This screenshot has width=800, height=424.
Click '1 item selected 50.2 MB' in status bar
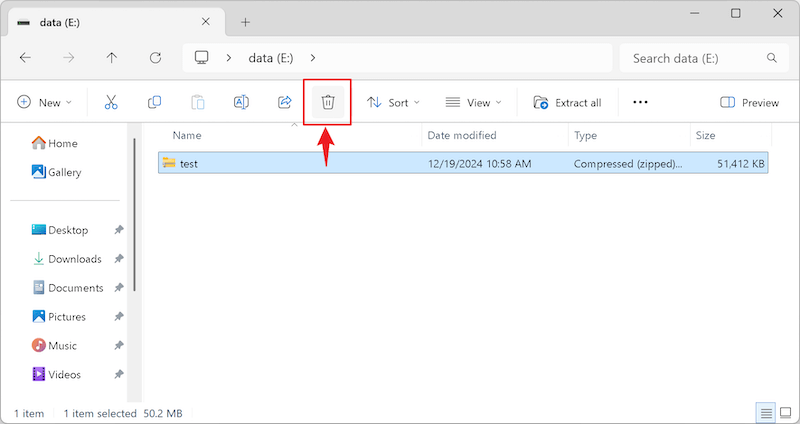click(123, 413)
